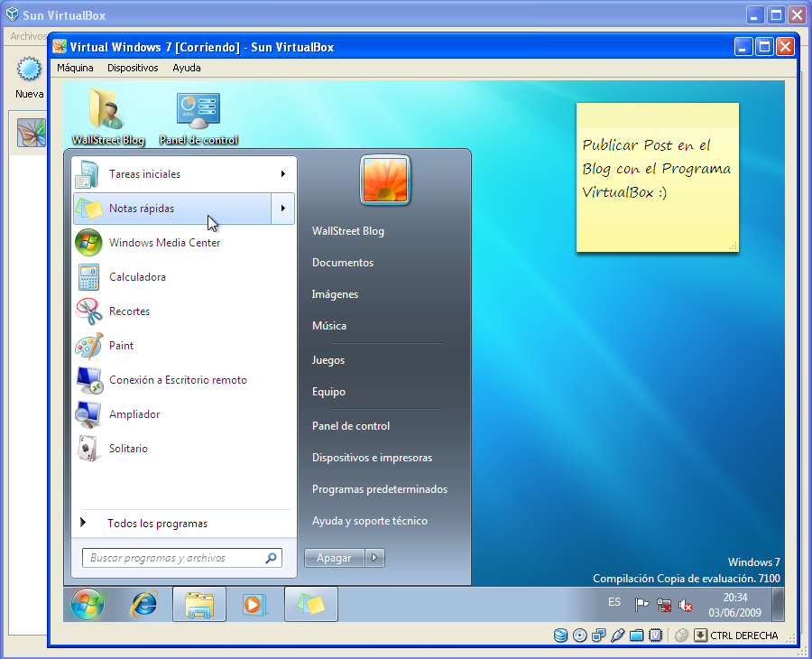The height and width of the screenshot is (659, 812).
Task: Open the Ayuda menu
Action: click(x=187, y=68)
